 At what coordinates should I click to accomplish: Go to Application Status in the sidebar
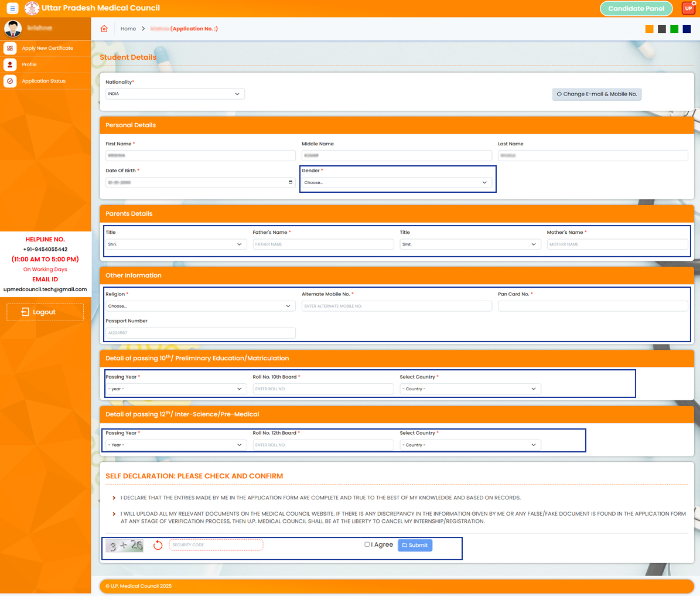coord(44,81)
